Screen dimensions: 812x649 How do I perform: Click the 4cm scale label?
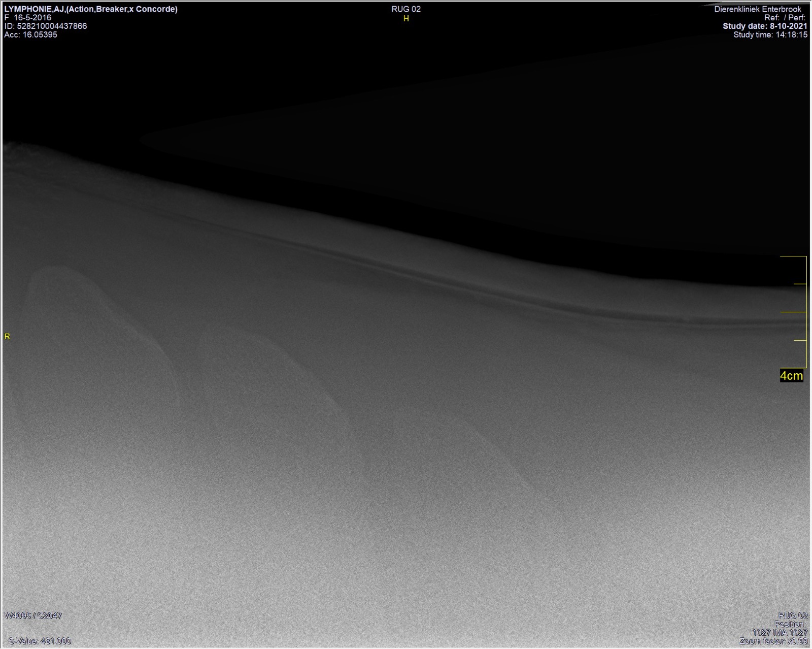click(792, 376)
